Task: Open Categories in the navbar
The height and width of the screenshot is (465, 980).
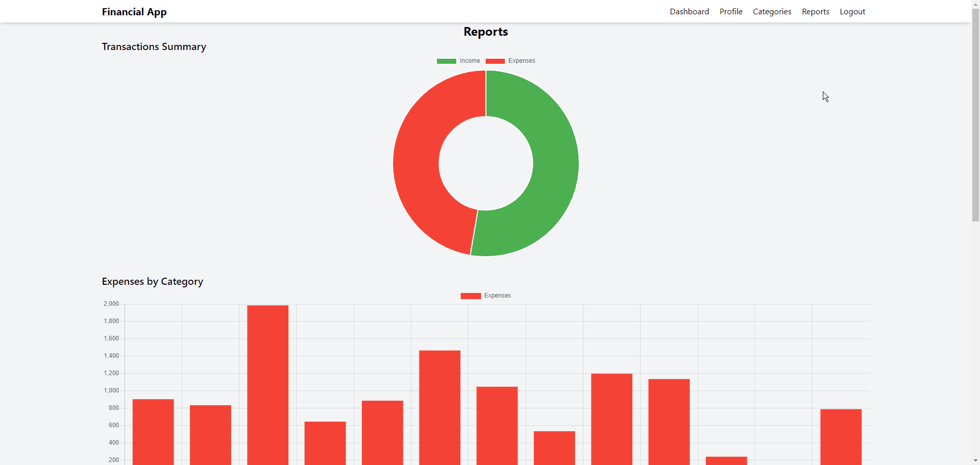Action: point(772,12)
